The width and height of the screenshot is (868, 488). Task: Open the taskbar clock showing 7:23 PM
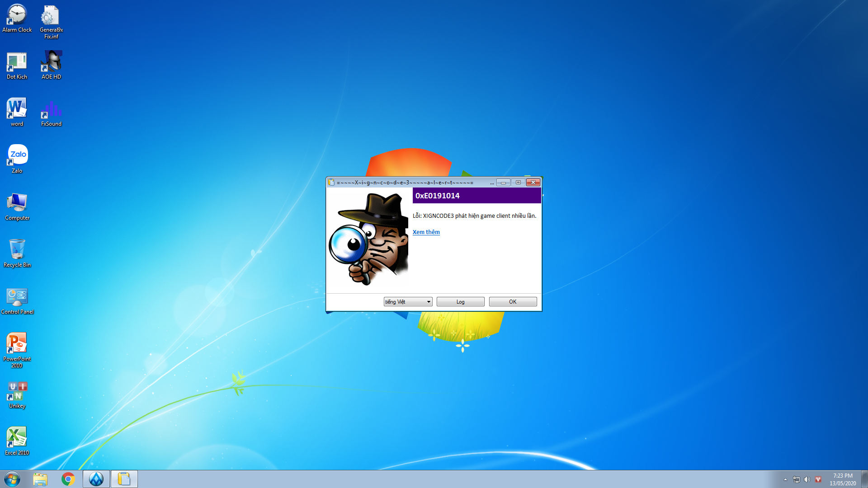(843, 479)
